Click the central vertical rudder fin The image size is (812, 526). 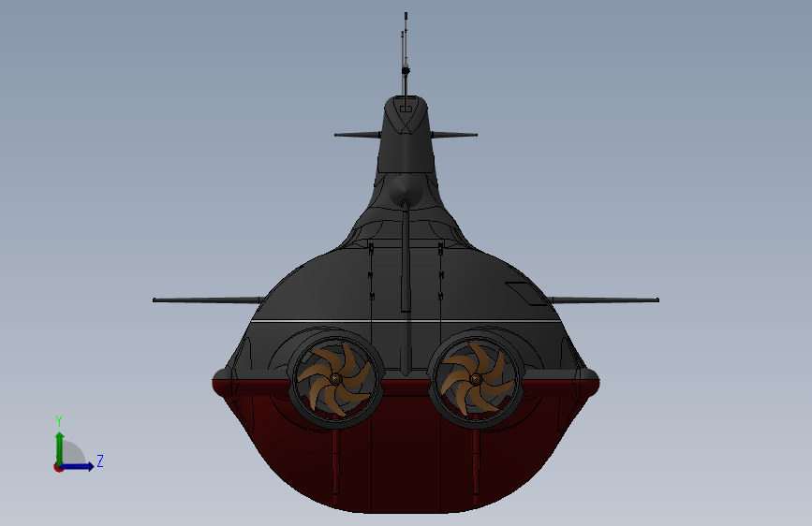(406, 256)
